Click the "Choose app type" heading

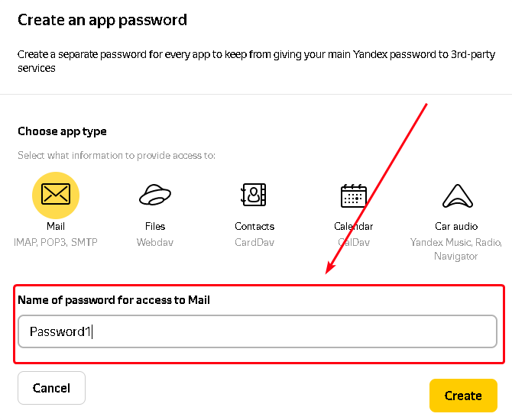point(63,131)
